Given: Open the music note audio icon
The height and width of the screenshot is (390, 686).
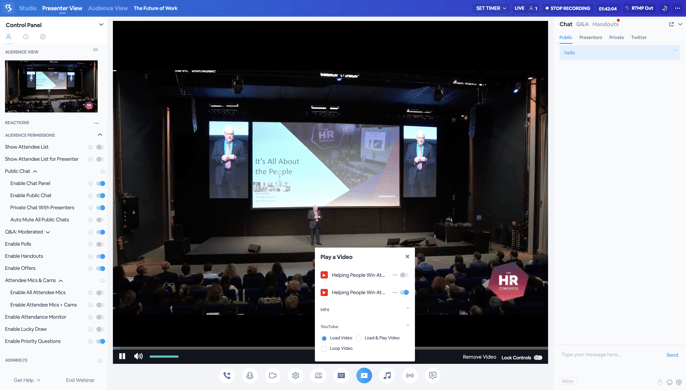Looking at the screenshot, I should [387, 376].
